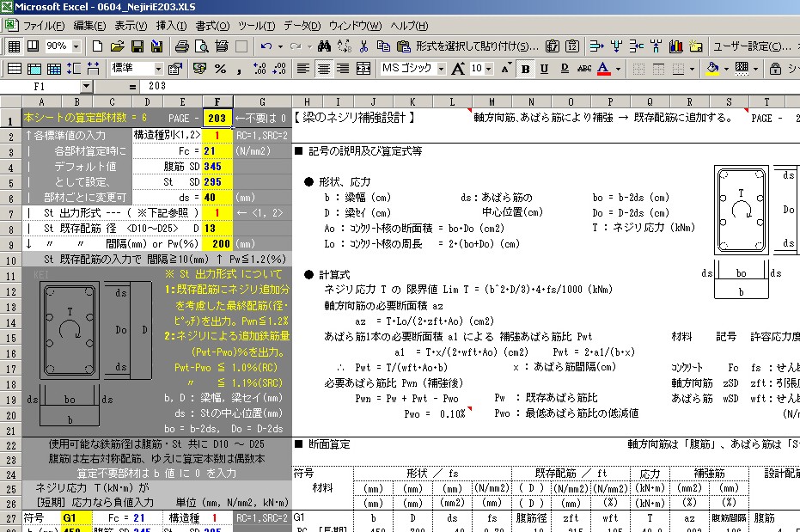Screen dimensions: 800x532
Task: Toggle Double Underline formatting
Action: coord(565,69)
